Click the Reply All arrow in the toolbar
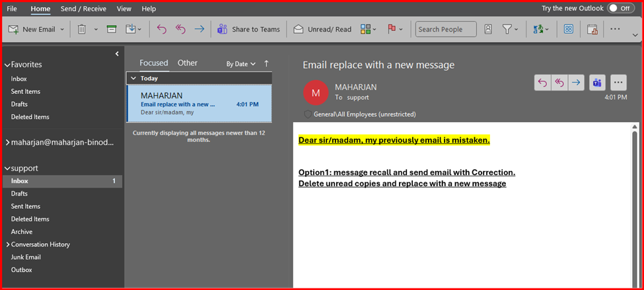Image resolution: width=644 pixels, height=290 pixels. (x=180, y=29)
